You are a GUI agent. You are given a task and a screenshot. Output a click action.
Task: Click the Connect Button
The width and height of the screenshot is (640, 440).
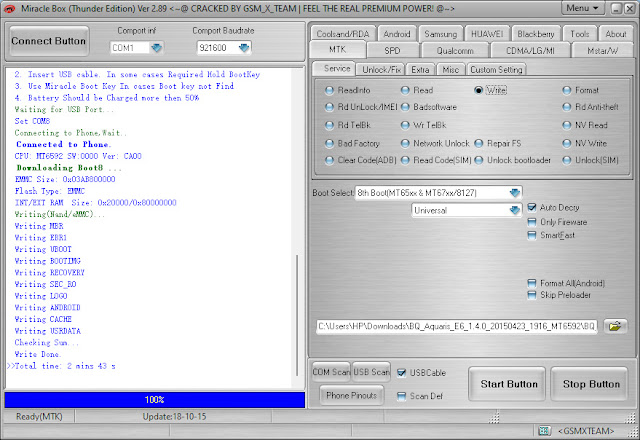tap(49, 41)
